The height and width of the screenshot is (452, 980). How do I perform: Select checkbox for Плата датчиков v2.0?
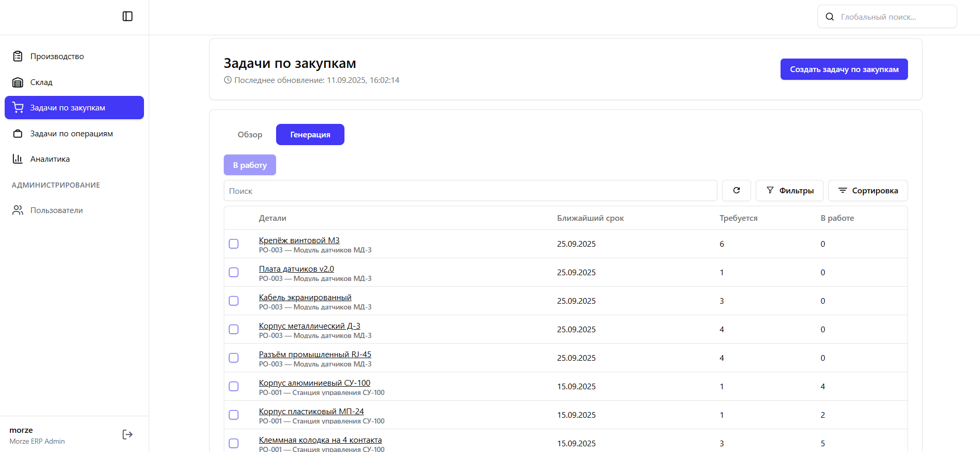[x=234, y=272]
